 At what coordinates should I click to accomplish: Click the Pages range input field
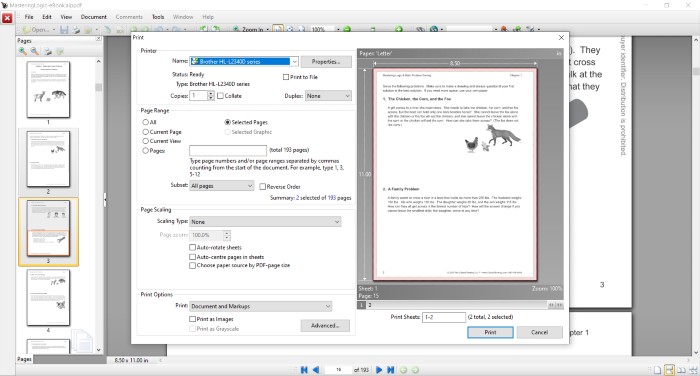coord(228,150)
